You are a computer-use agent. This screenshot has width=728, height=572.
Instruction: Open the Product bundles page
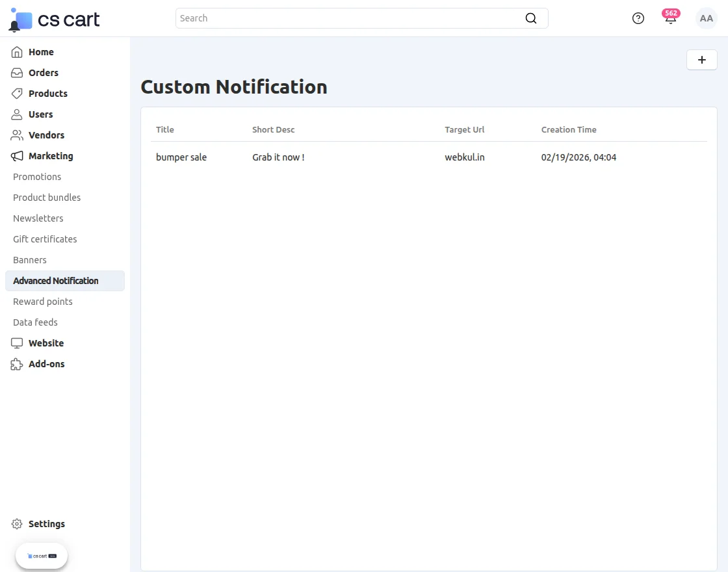tap(47, 198)
